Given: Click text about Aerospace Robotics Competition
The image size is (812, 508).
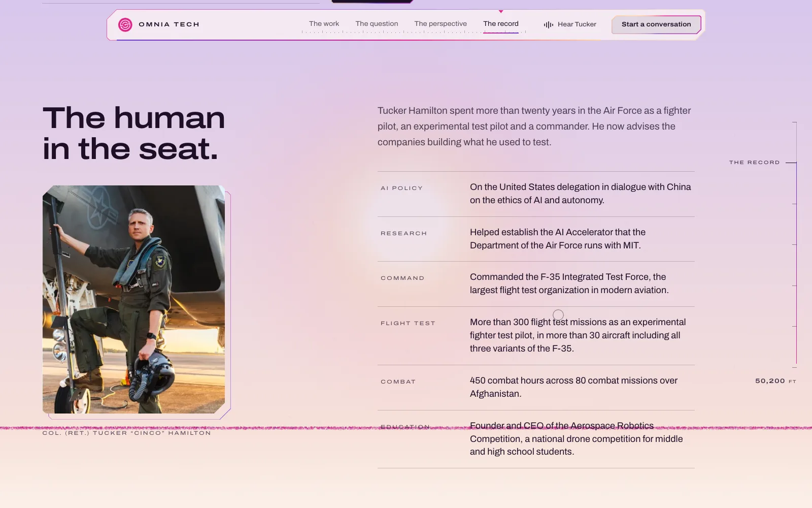Looking at the screenshot, I should [576, 438].
